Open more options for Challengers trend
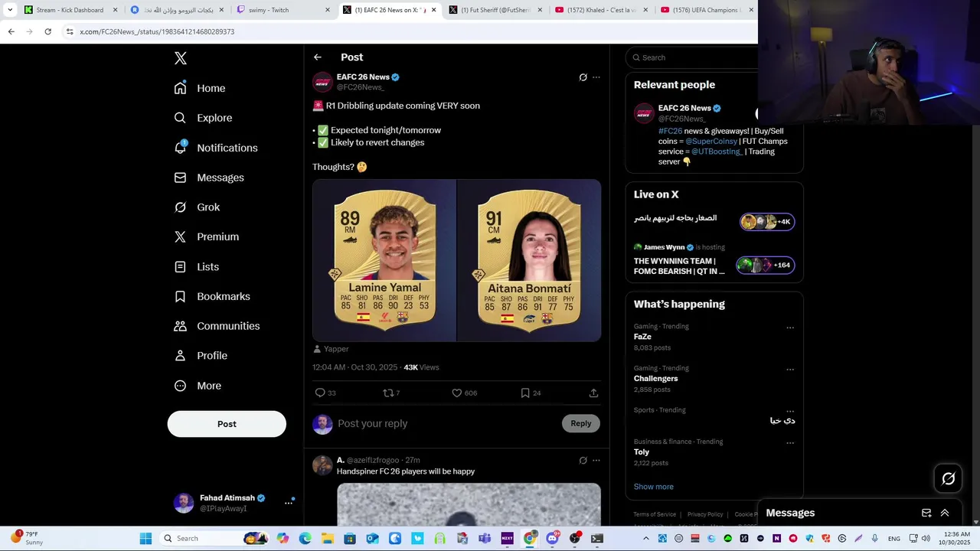This screenshot has width=980, height=551. pyautogui.click(x=790, y=370)
